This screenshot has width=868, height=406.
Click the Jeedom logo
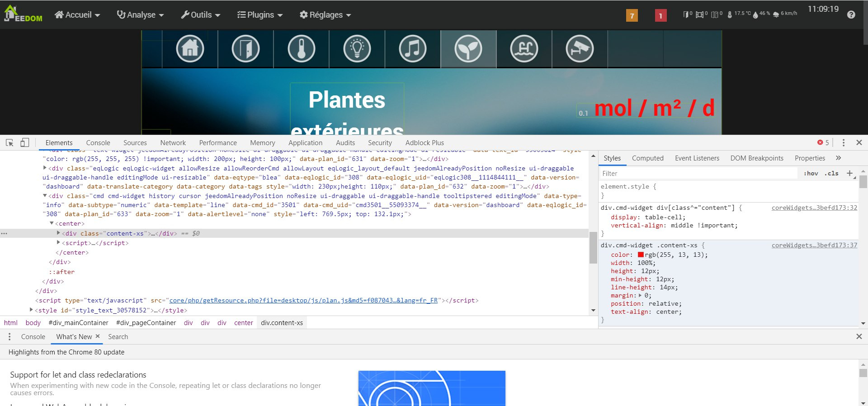(23, 14)
